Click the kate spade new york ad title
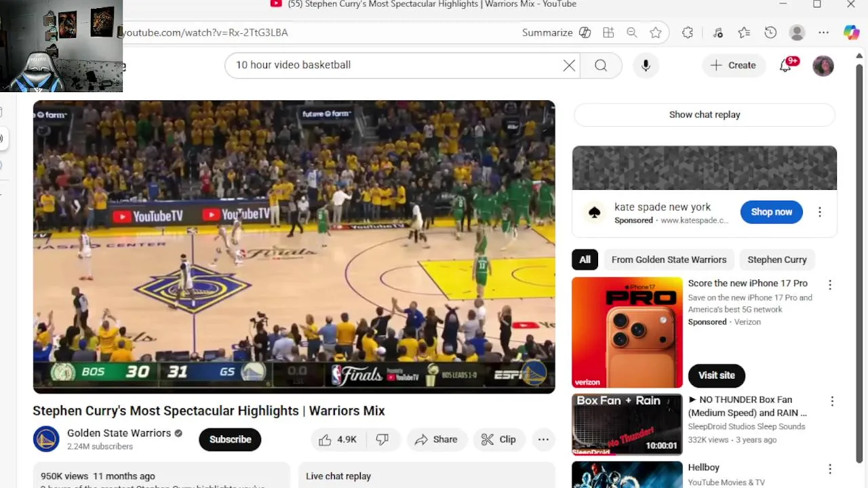 pos(663,207)
